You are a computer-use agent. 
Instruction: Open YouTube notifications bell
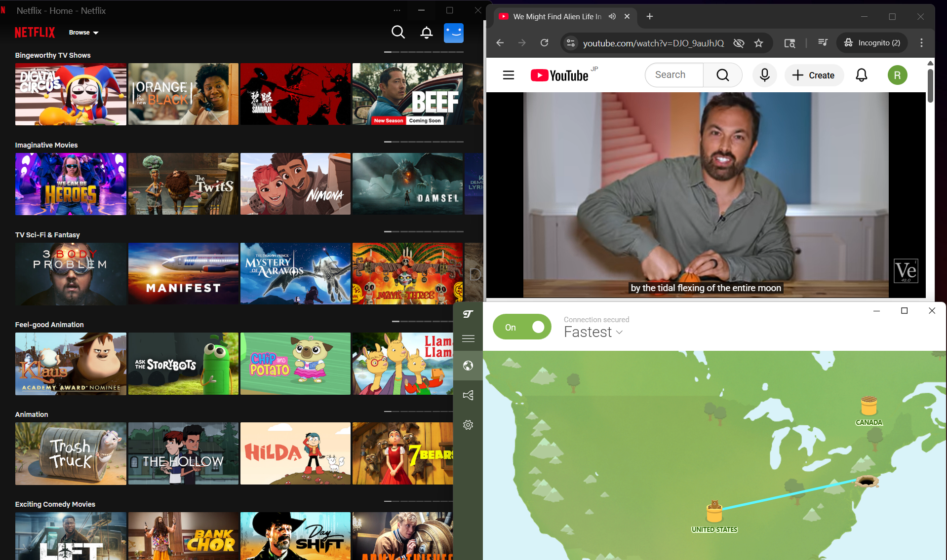point(862,75)
